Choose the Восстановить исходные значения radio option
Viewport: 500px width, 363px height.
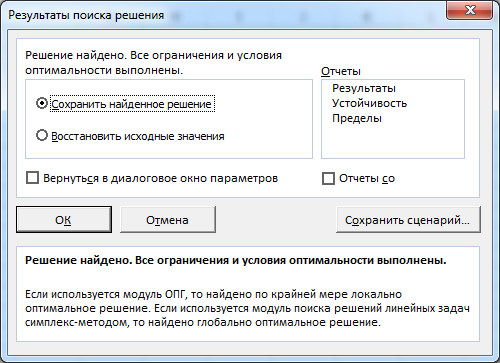coord(42,135)
